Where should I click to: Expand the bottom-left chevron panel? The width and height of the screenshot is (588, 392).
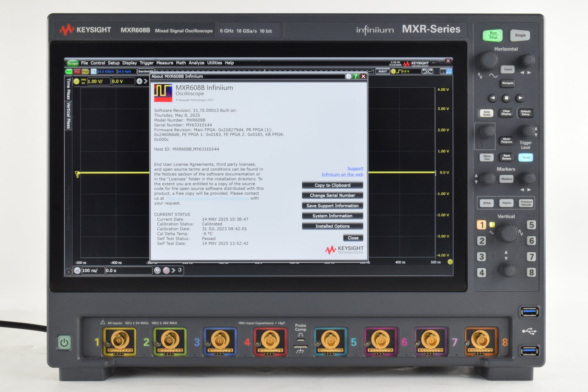pos(68,271)
